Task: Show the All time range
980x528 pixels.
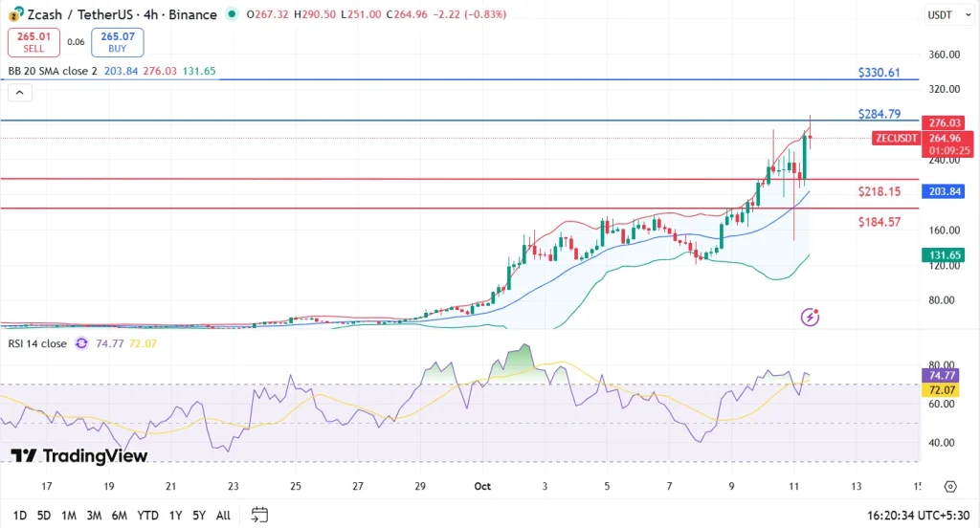Action: [x=223, y=516]
